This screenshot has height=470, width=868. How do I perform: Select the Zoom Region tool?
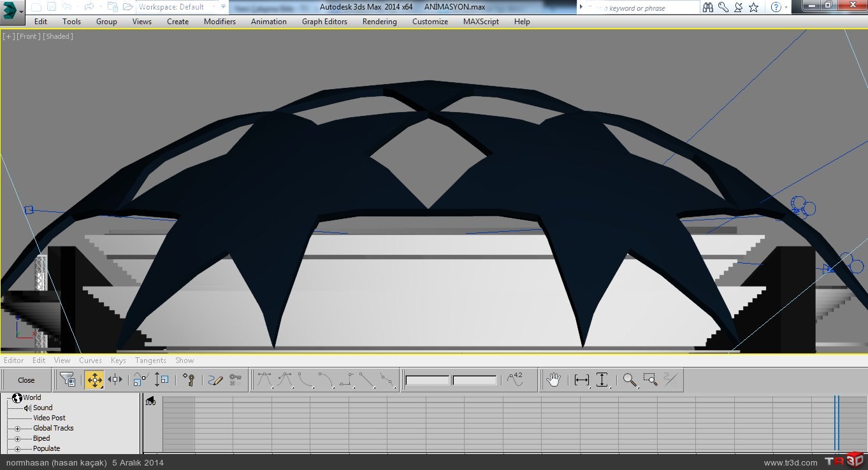650,380
